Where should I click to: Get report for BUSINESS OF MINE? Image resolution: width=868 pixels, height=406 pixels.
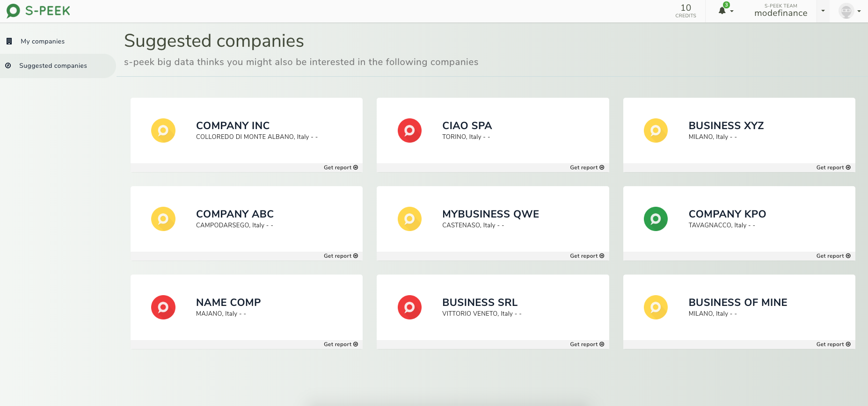pyautogui.click(x=833, y=344)
